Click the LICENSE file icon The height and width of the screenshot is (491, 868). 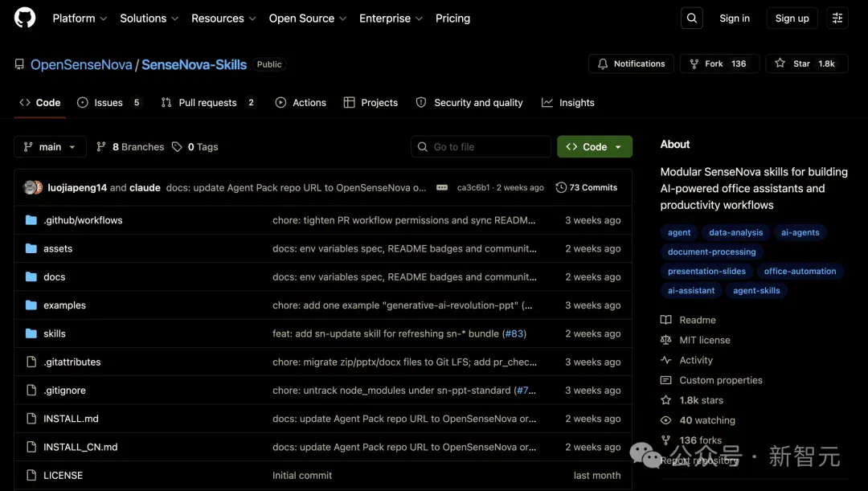click(31, 476)
